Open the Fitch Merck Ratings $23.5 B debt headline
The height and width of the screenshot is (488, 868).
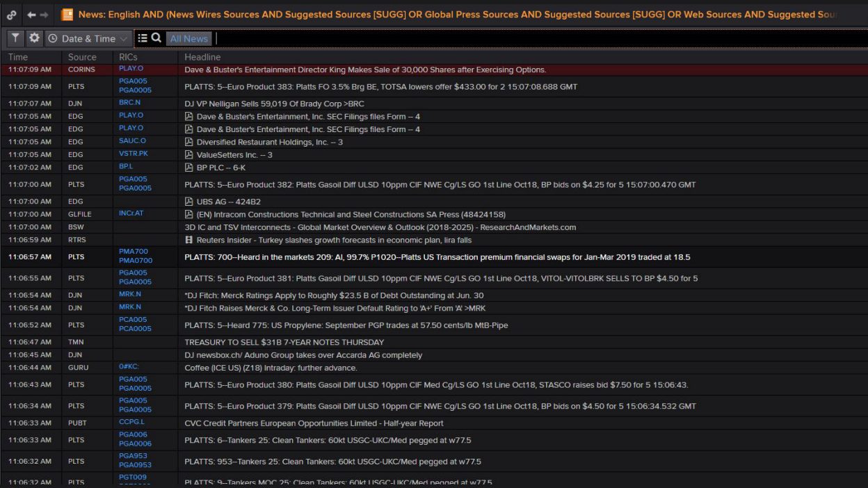334,295
